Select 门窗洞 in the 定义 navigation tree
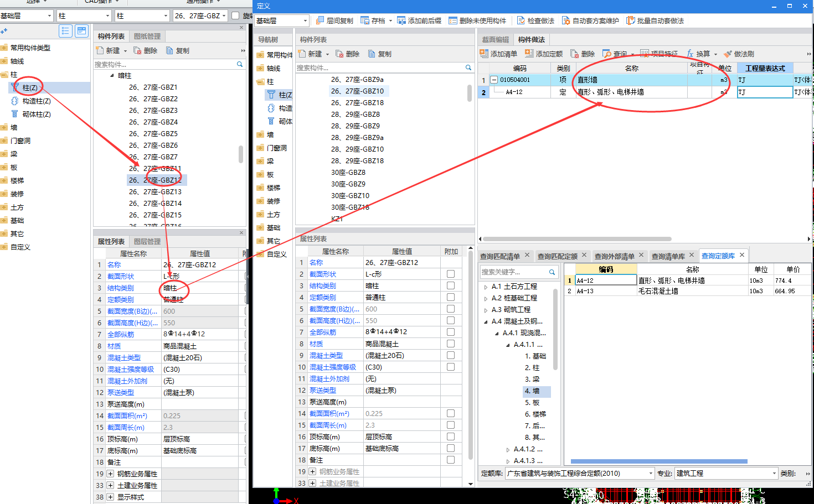The image size is (814, 504). pyautogui.click(x=276, y=148)
